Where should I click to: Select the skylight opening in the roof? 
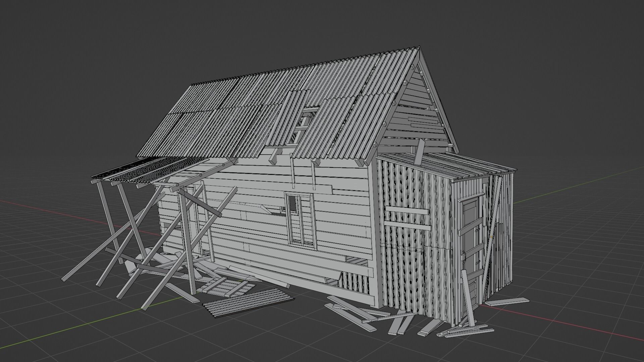pos(303,125)
